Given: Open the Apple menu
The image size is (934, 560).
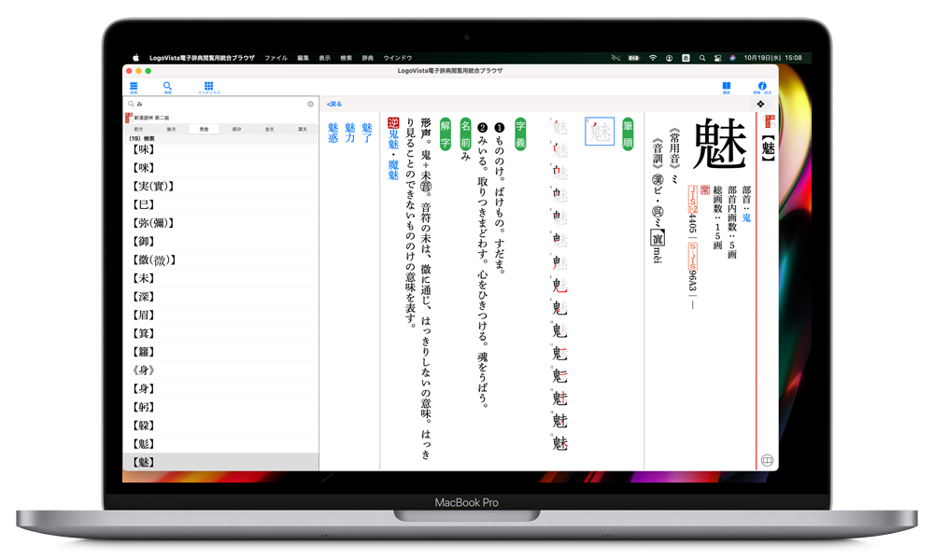Looking at the screenshot, I should tap(135, 58).
